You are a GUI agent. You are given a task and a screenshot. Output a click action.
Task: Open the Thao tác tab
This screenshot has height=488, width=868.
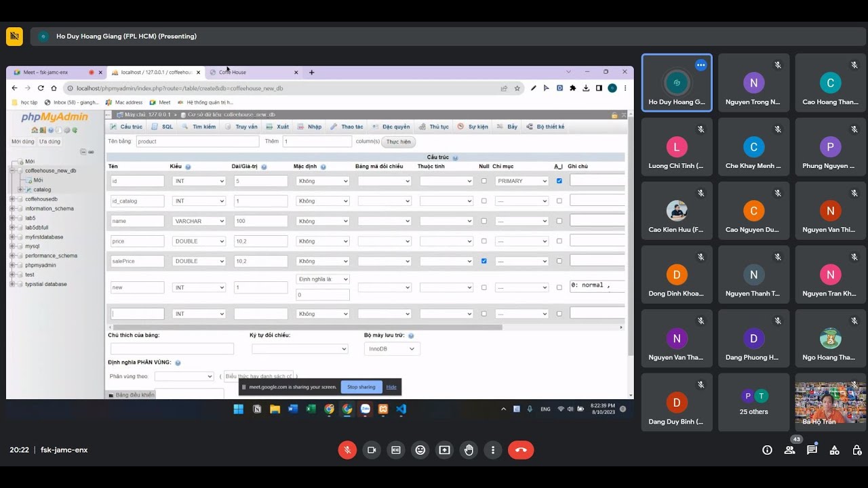click(347, 127)
